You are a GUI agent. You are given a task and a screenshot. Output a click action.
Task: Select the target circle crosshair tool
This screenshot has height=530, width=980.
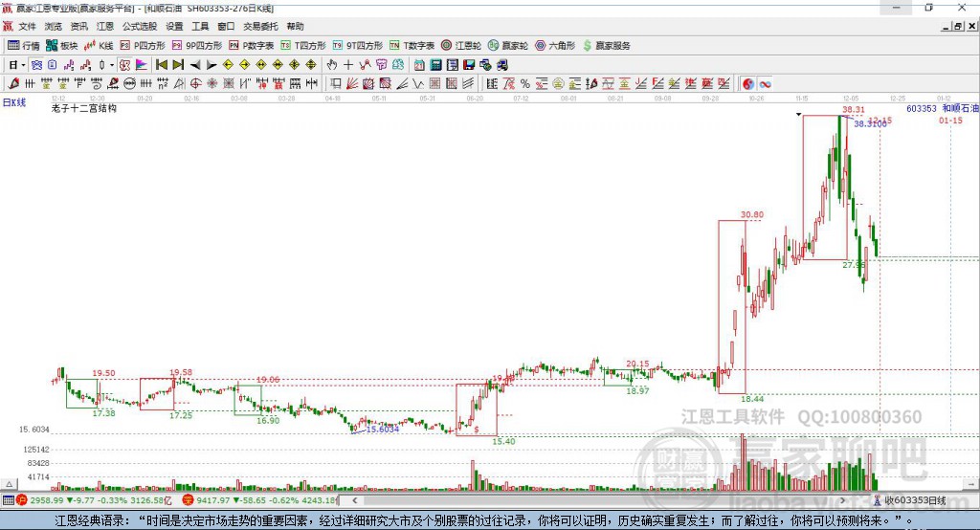coord(195,84)
